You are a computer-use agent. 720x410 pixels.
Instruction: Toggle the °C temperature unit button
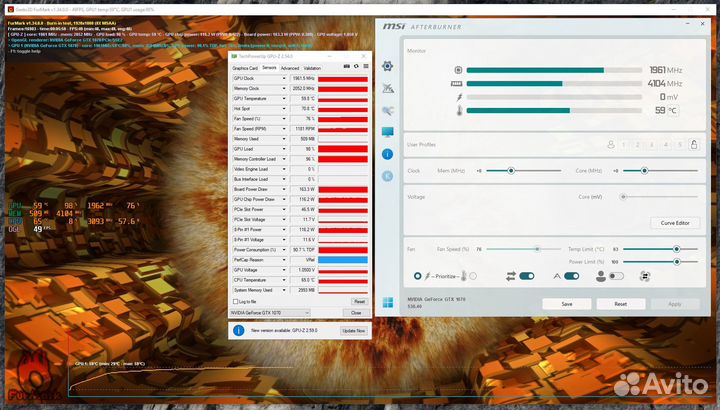(x=672, y=110)
